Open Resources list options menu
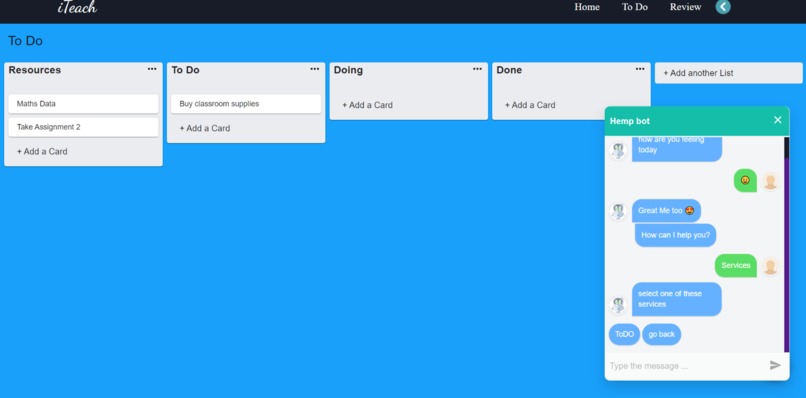Screen dimensions: 806x398 click(x=152, y=69)
